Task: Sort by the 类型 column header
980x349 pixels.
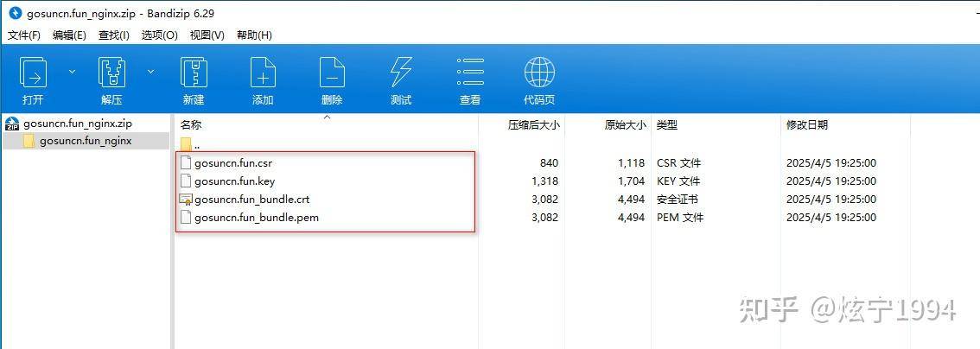Action: (x=667, y=125)
